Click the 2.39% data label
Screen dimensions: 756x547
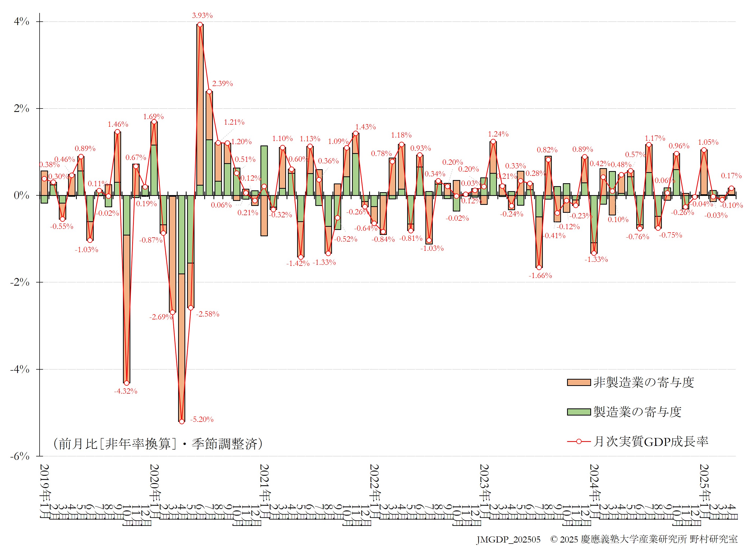[x=223, y=84]
